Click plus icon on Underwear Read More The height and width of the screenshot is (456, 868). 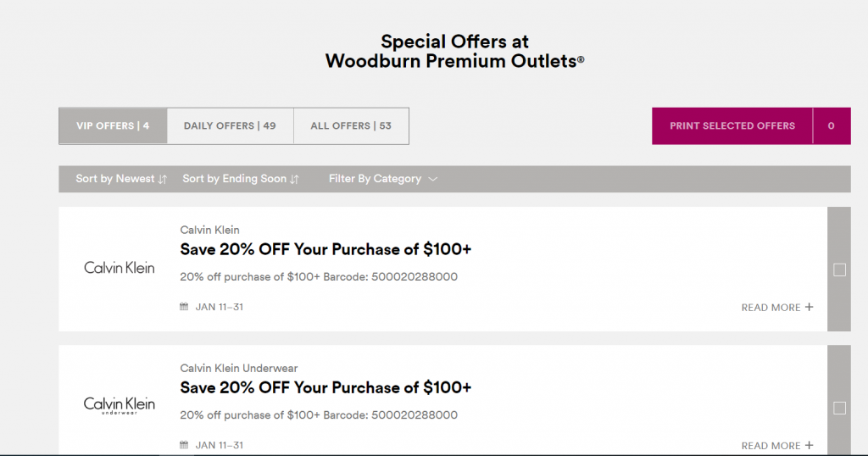click(x=810, y=445)
